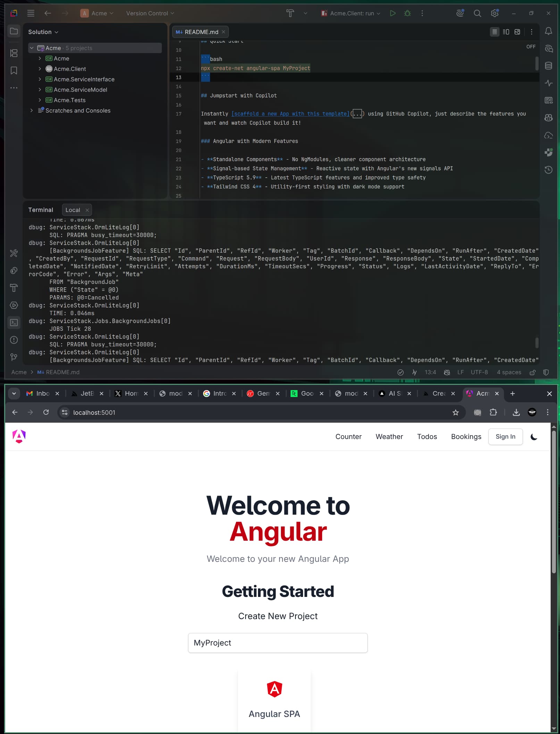Open the Notifications bell icon

549,31
